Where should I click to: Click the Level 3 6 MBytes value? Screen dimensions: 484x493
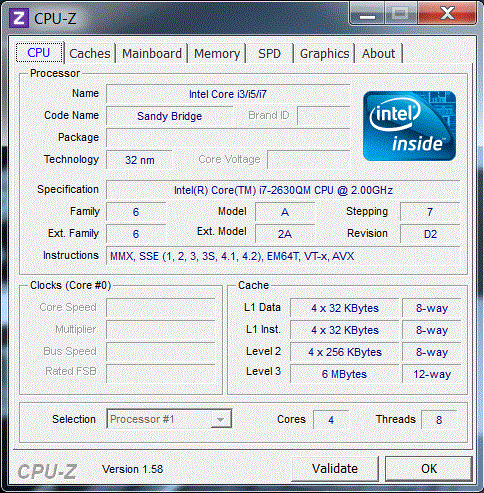pos(345,374)
